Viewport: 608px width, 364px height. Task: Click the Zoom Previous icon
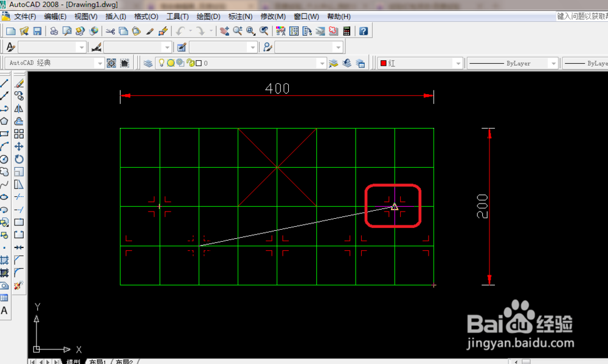264,31
